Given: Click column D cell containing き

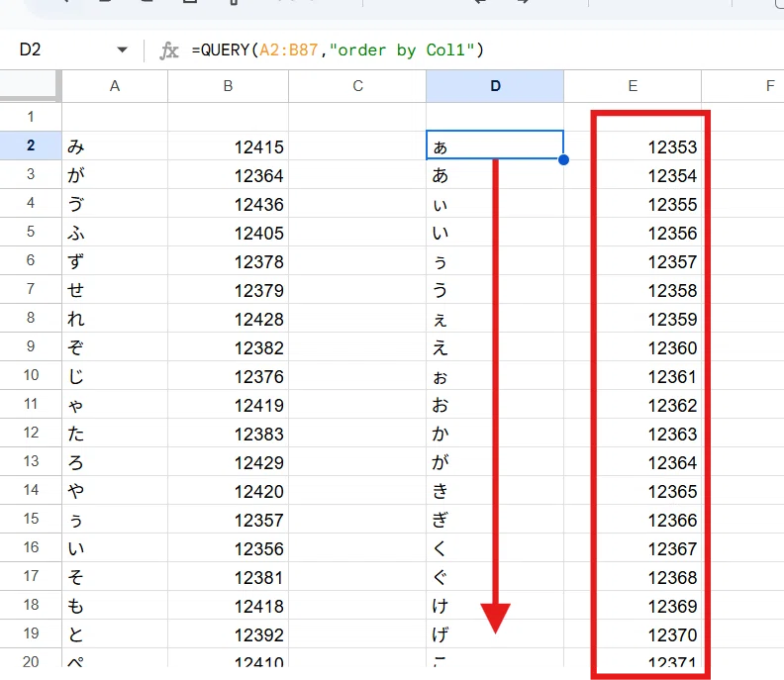Looking at the screenshot, I should click(x=495, y=490).
